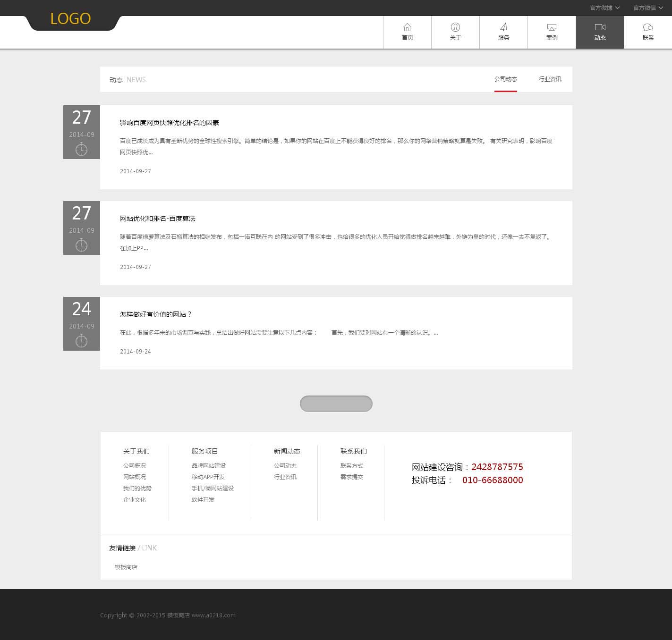Open article 怎样做好有价值的网站？
Screen dimensions: 672x640
(155, 314)
